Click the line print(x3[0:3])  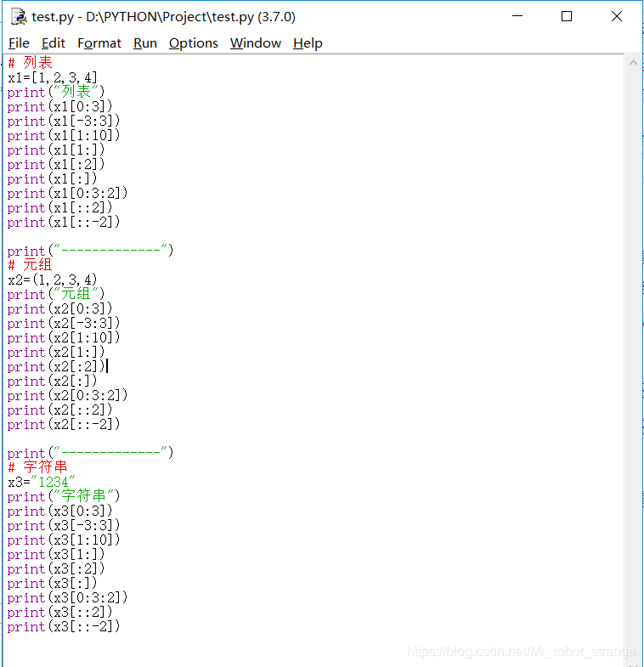[59, 511]
